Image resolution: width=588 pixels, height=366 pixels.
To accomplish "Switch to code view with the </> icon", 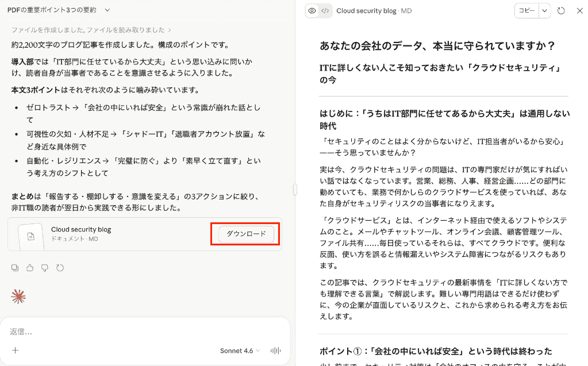I will [325, 11].
